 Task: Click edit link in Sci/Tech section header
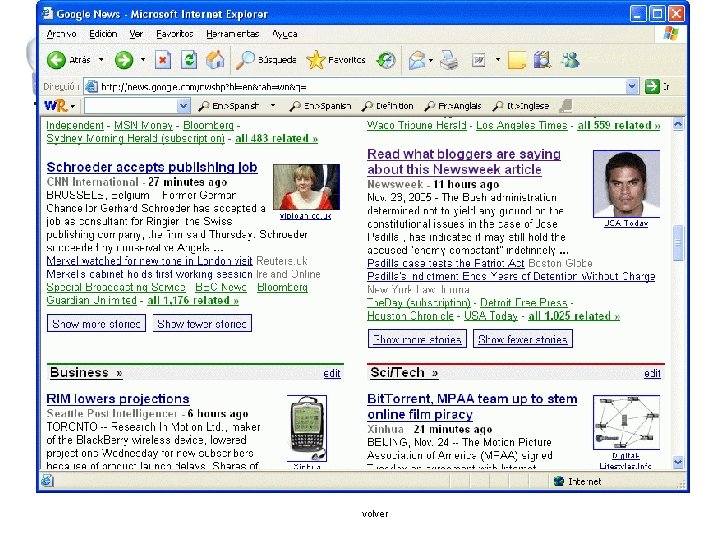[652, 373]
